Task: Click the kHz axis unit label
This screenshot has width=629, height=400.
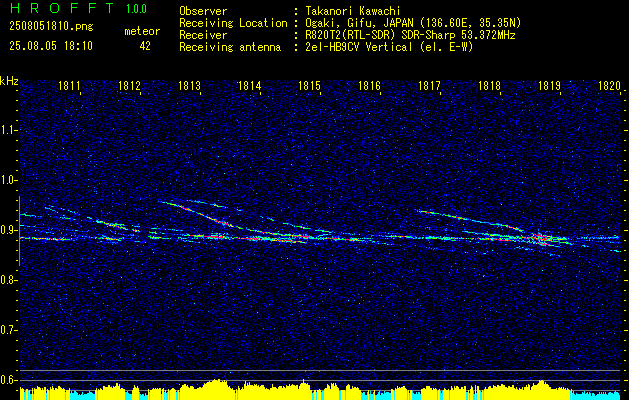Action: click(9, 81)
